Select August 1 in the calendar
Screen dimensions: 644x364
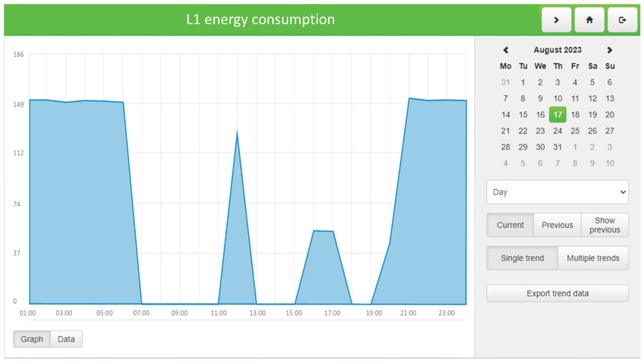click(x=523, y=82)
